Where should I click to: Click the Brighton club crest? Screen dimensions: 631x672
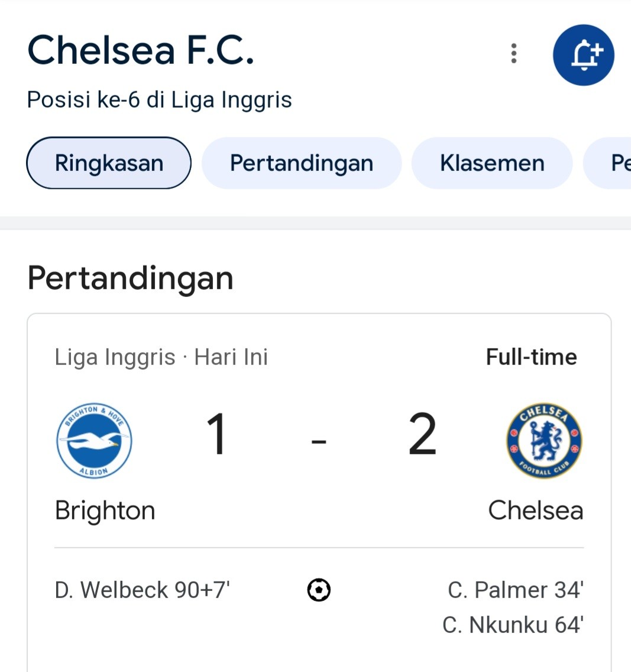(x=94, y=441)
